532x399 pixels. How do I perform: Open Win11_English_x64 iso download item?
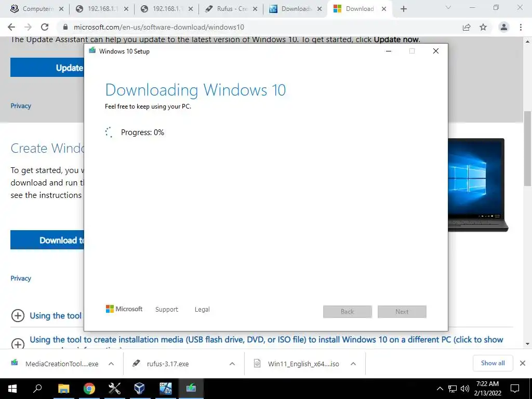click(x=297, y=364)
